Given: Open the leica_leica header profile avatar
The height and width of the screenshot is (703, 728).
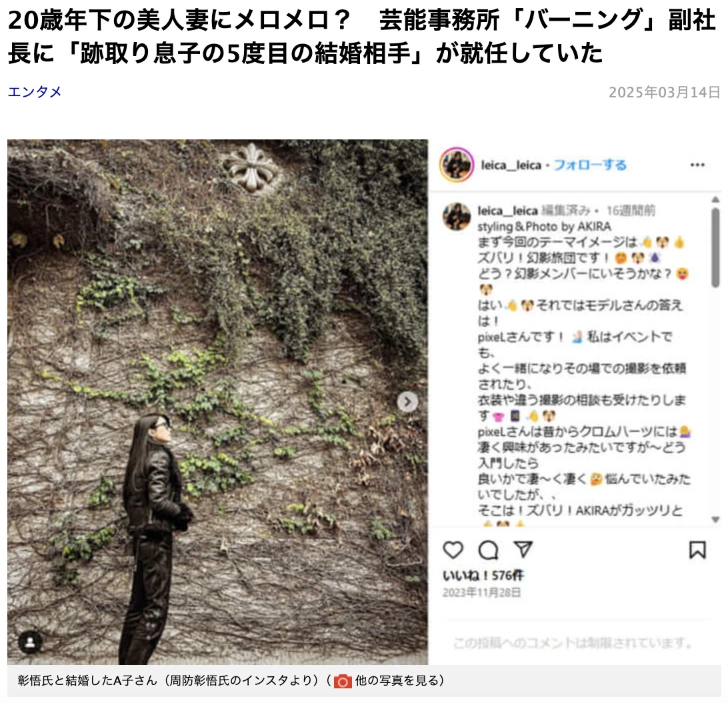Looking at the screenshot, I should coord(457,165).
